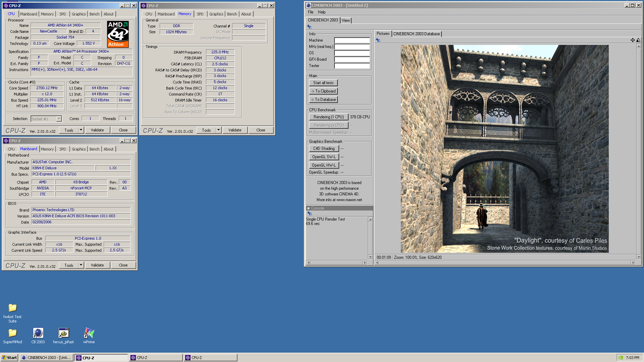Click the rendered Daylight image
This screenshot has height=362, width=644.
point(504,149)
